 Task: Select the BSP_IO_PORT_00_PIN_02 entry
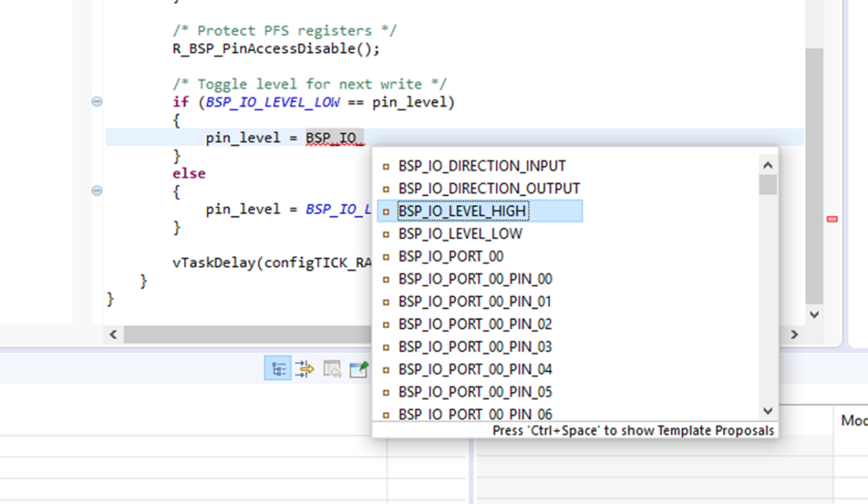(475, 324)
